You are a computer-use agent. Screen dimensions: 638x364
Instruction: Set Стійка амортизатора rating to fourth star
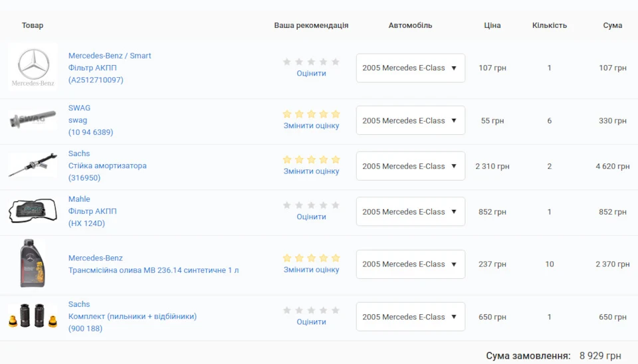pos(324,159)
